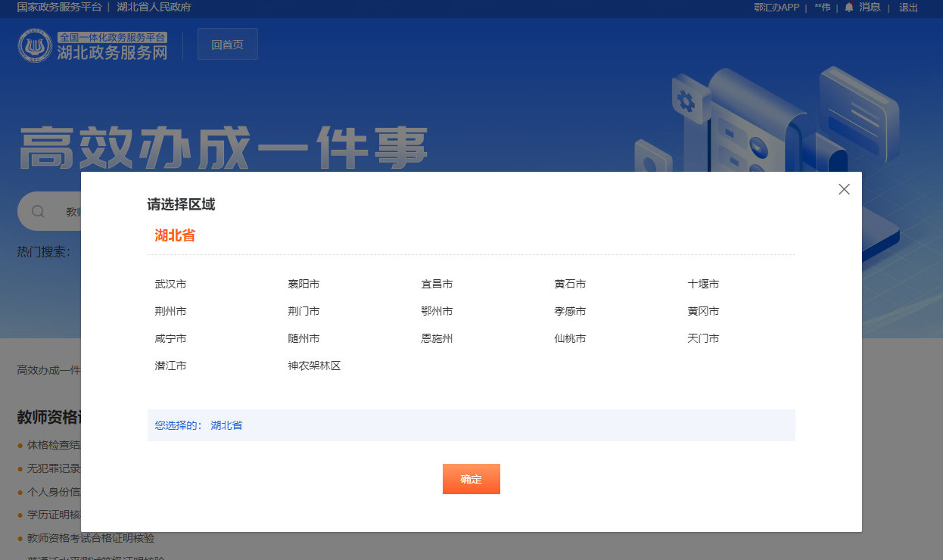Select 武汉市 in region list
Viewport: 943px width, 560px height.
click(170, 284)
